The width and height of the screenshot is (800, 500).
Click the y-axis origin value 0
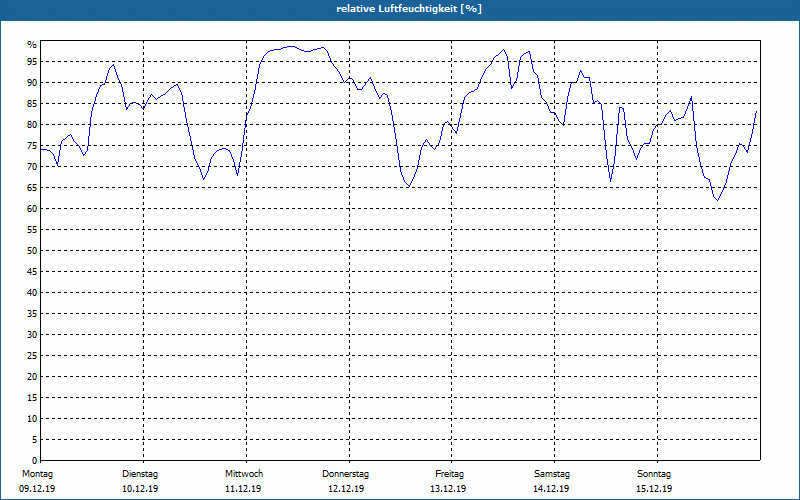coord(35,461)
